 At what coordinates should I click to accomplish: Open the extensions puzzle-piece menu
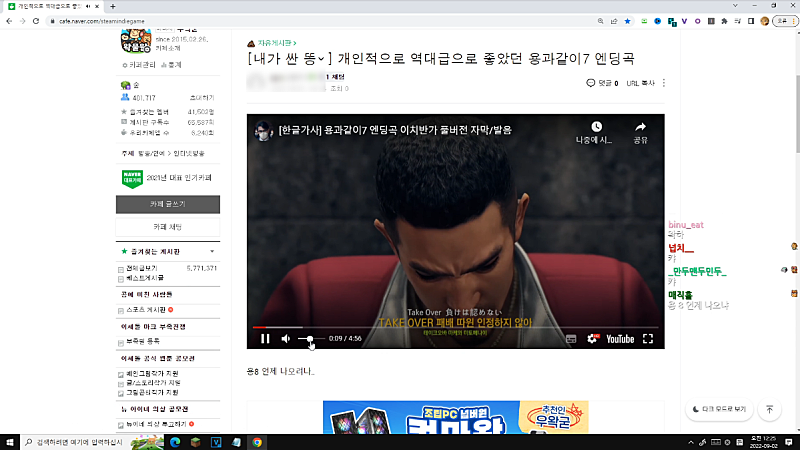pyautogui.click(x=724, y=21)
